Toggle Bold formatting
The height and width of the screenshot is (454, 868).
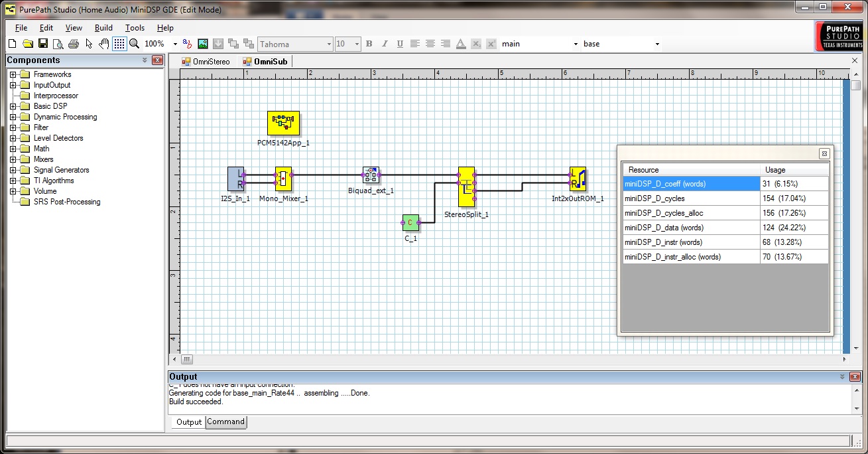click(369, 44)
